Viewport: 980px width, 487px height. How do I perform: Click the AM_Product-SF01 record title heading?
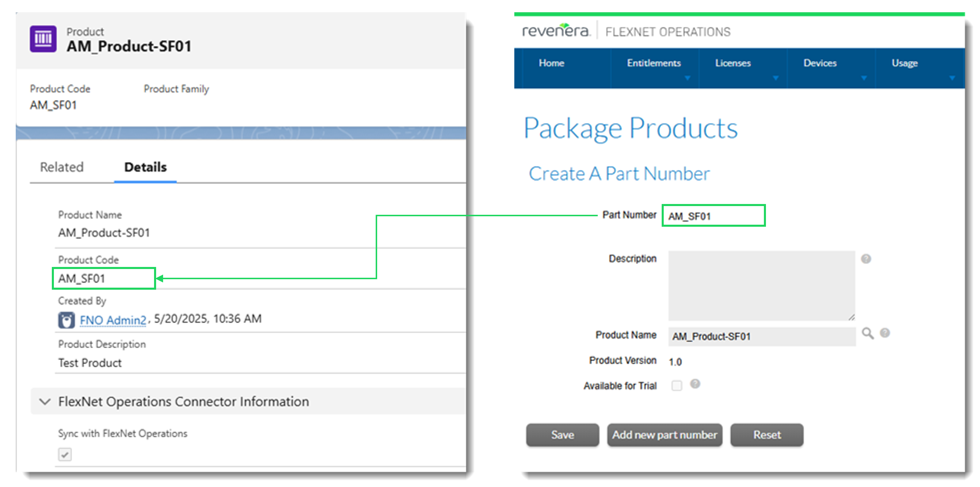129,46
